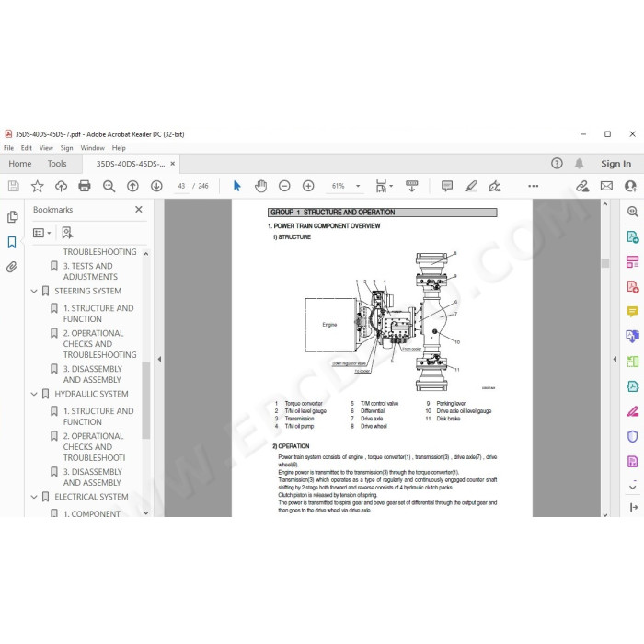Star this file as favorite

(38, 186)
